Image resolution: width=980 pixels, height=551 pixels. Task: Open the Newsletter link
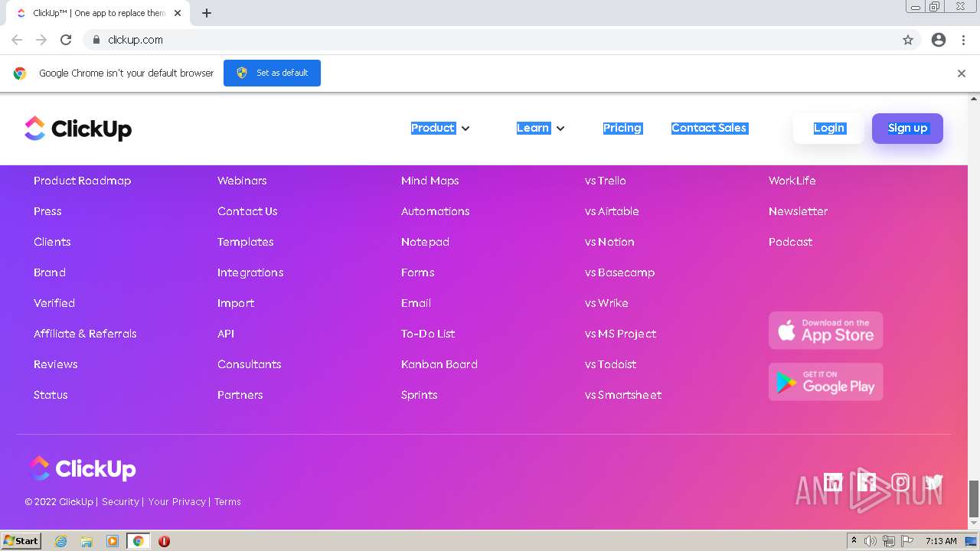click(798, 211)
